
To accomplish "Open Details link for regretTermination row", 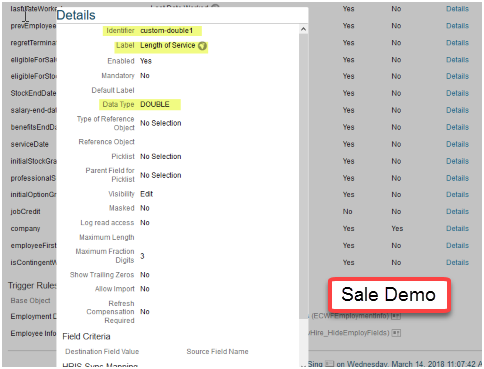I will pos(457,43).
